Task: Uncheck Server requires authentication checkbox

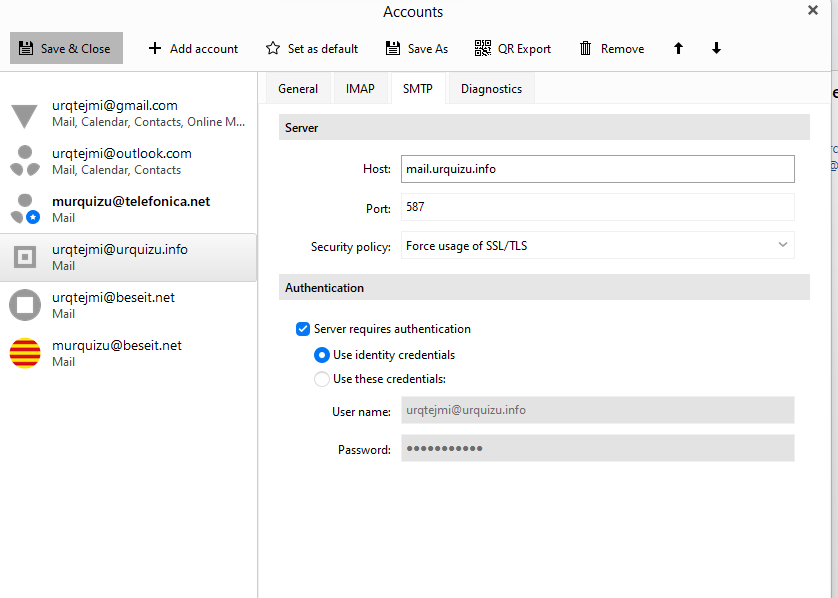Action: tap(303, 329)
